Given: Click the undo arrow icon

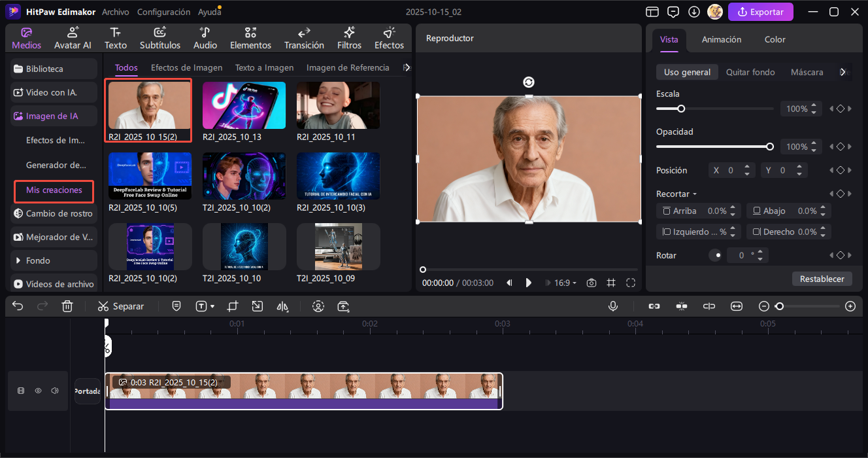Looking at the screenshot, I should coord(18,306).
